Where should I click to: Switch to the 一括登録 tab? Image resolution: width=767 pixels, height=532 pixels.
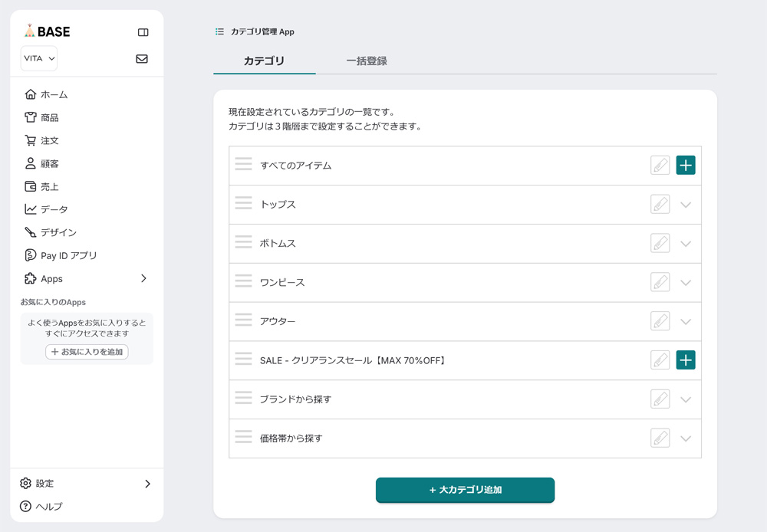point(367,61)
